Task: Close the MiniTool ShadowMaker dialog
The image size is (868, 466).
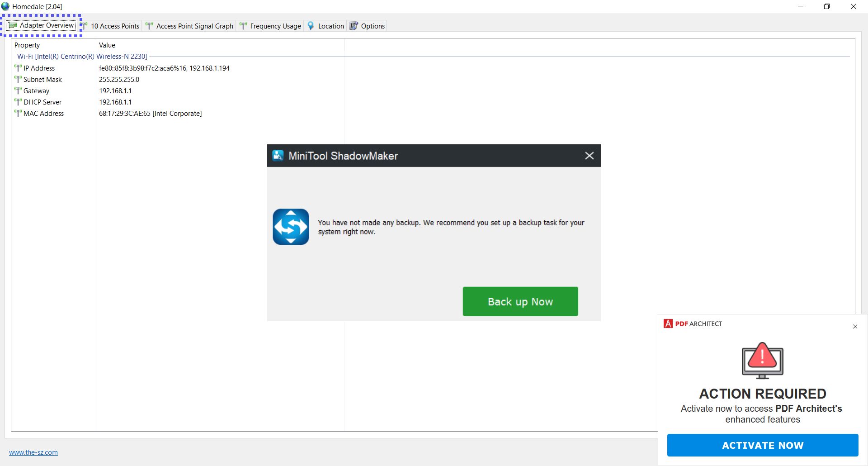Action: (590, 156)
